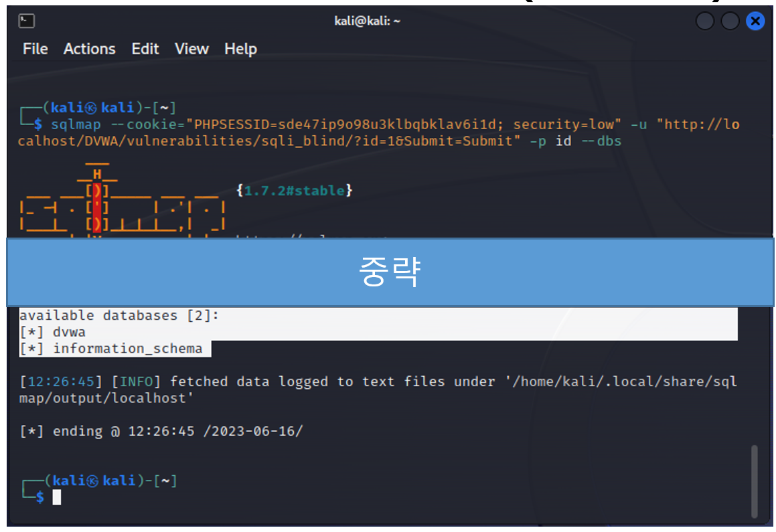This screenshot has height=532, width=776.
Task: Click the '[*] dvwa' database entry
Action: coord(52,332)
